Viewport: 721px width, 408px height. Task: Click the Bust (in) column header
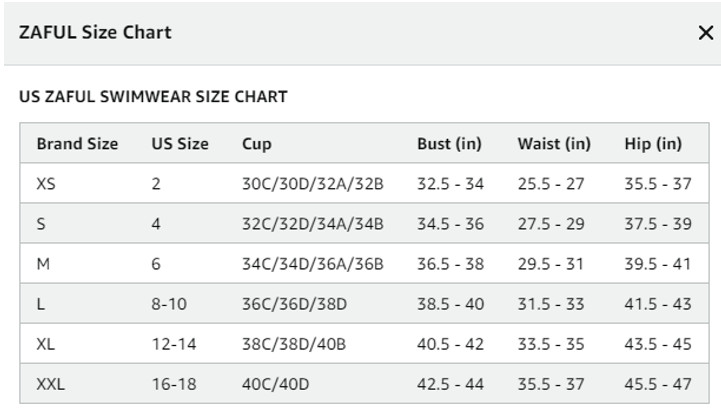pyautogui.click(x=449, y=144)
